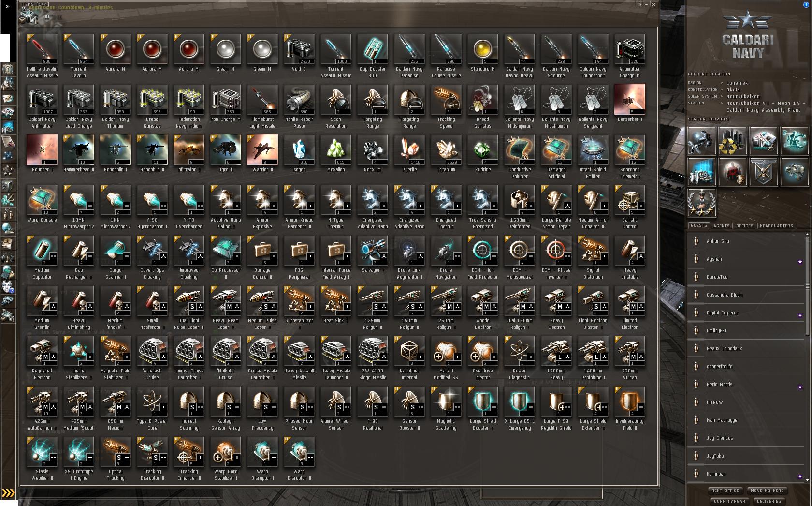Switch inventory to plain list view
812x506 pixels.
[59, 17]
